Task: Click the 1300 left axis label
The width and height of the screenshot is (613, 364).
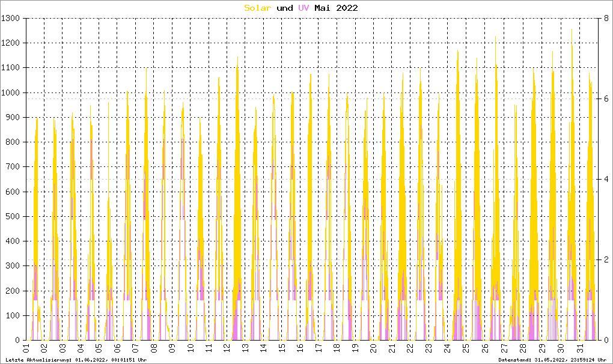Action: 11,18
